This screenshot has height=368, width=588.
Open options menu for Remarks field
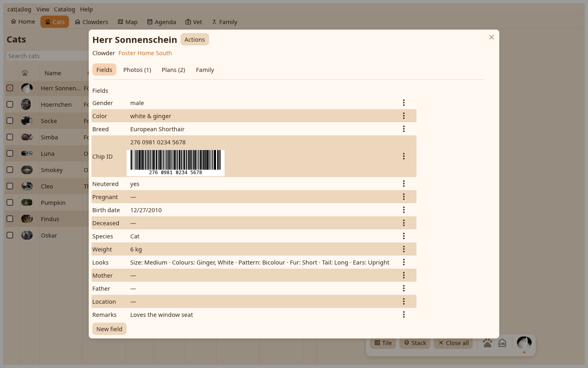403,314
